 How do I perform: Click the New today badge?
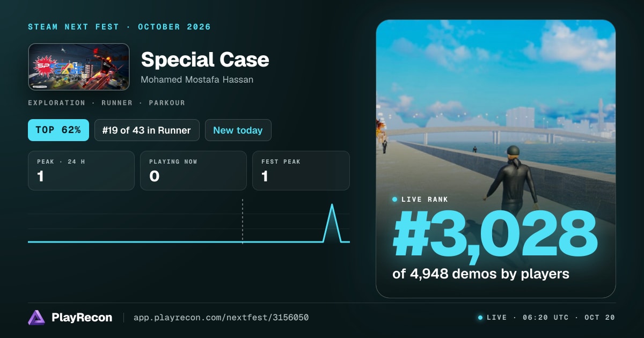tap(238, 130)
